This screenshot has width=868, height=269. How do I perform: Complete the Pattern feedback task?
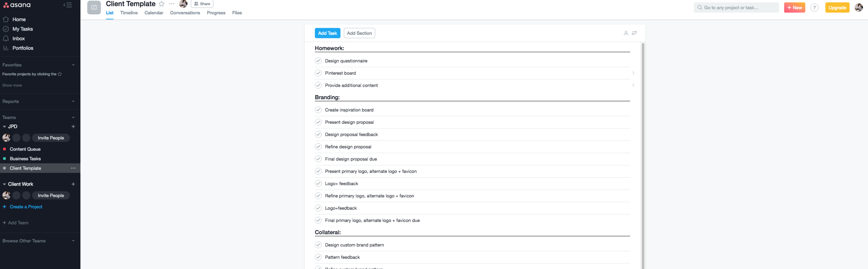click(318, 257)
